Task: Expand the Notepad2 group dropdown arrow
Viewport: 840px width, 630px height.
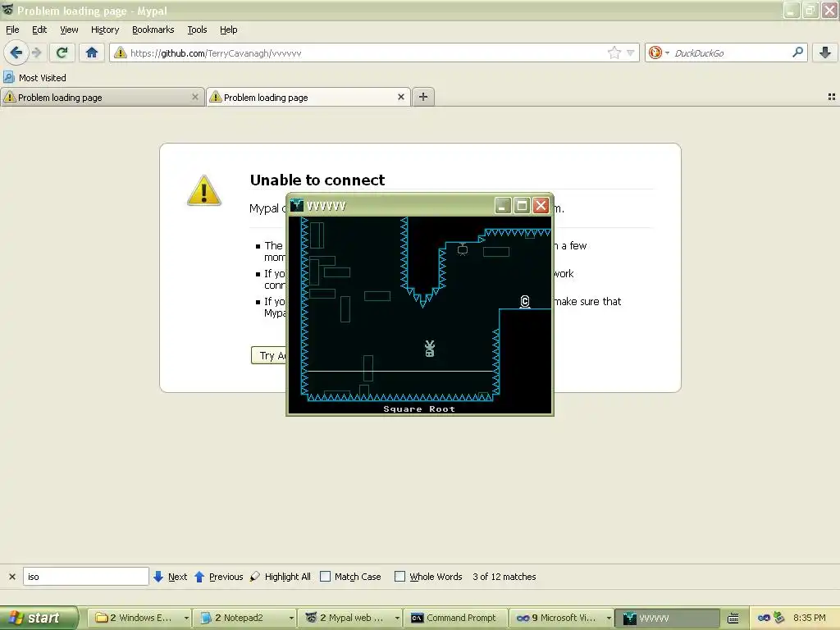Action: [x=291, y=619]
